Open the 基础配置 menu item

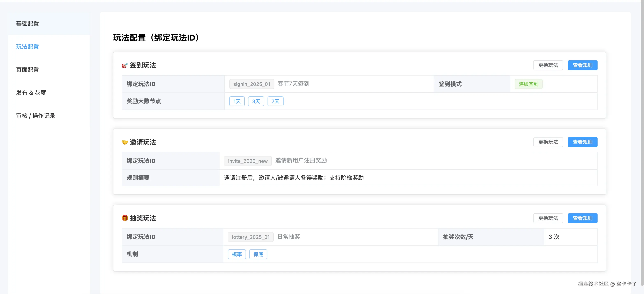28,23
